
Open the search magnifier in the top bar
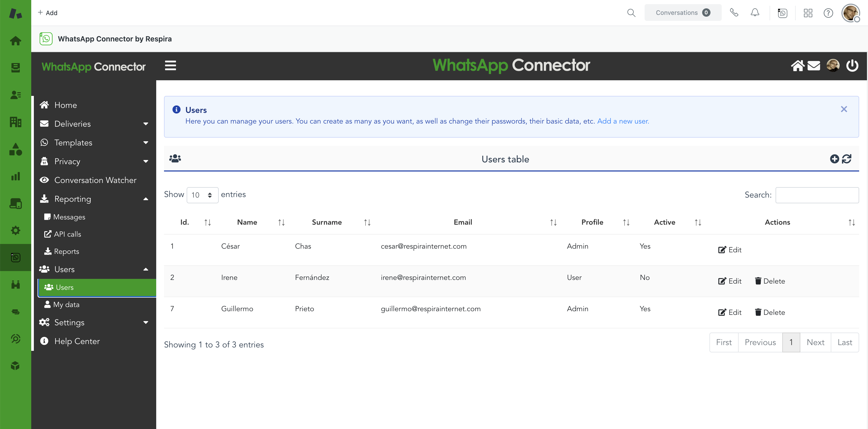click(x=631, y=13)
